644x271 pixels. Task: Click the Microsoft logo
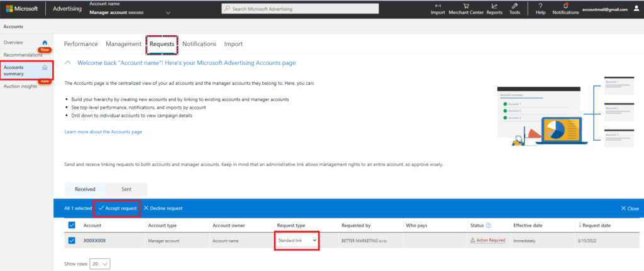coord(22,9)
